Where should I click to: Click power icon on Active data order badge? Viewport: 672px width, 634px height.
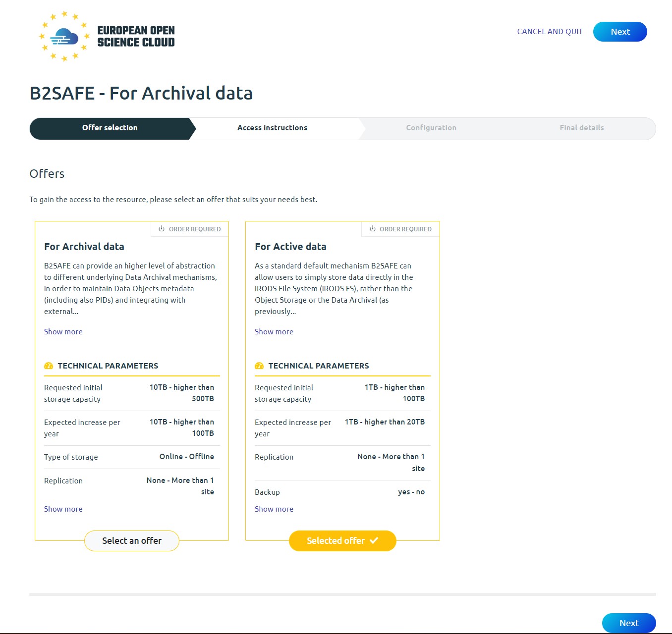[x=372, y=229]
